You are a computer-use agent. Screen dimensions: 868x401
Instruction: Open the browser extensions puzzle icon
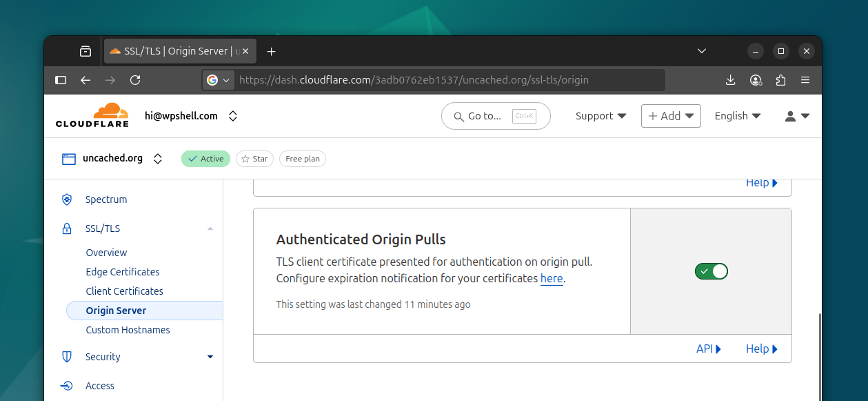tap(780, 80)
